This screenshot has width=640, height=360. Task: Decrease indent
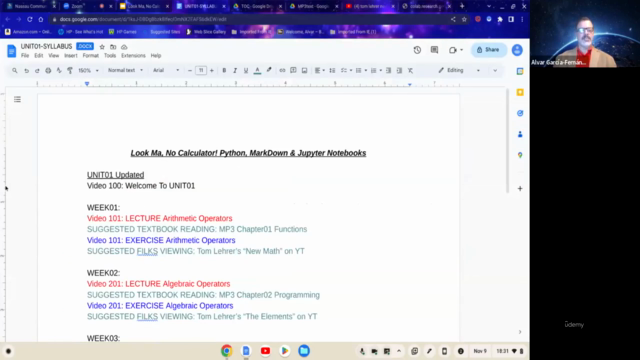[388, 71]
